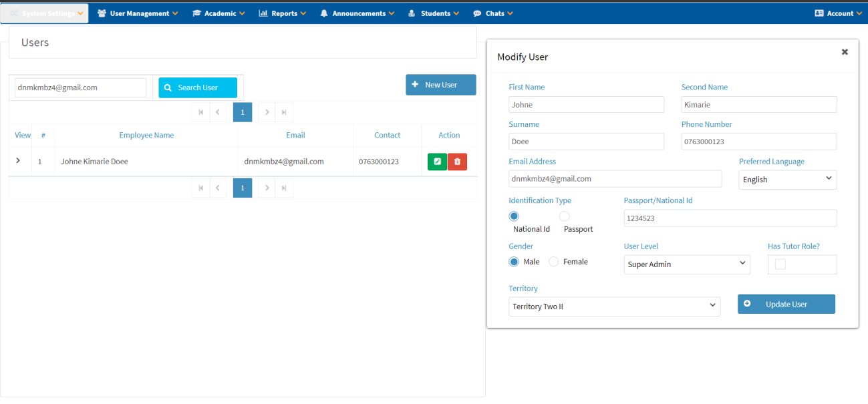Open the Territory dropdown
Screen dimensions: 868x404
click(613, 307)
